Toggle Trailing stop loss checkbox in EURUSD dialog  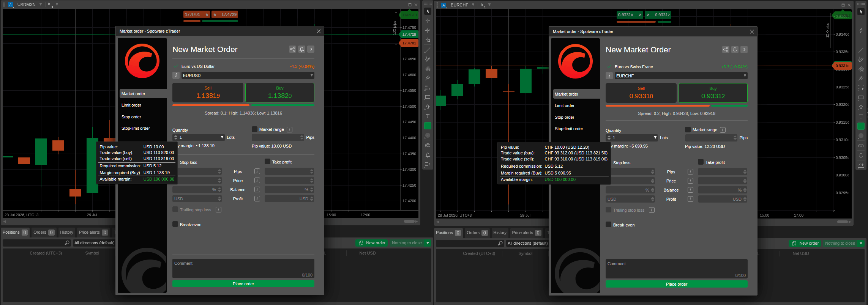(175, 209)
